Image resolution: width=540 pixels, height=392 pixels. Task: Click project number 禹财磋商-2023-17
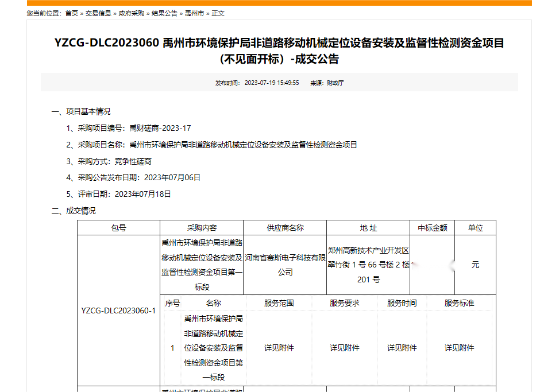(x=160, y=129)
